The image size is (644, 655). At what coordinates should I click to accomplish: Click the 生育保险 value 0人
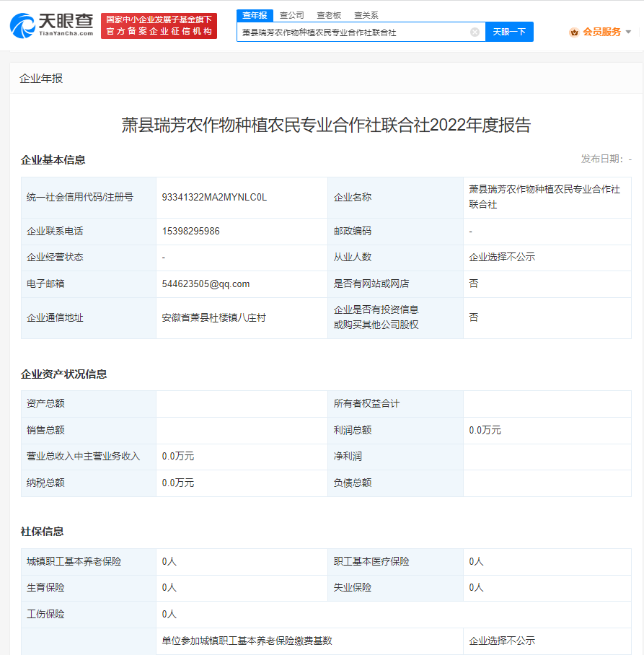click(169, 588)
